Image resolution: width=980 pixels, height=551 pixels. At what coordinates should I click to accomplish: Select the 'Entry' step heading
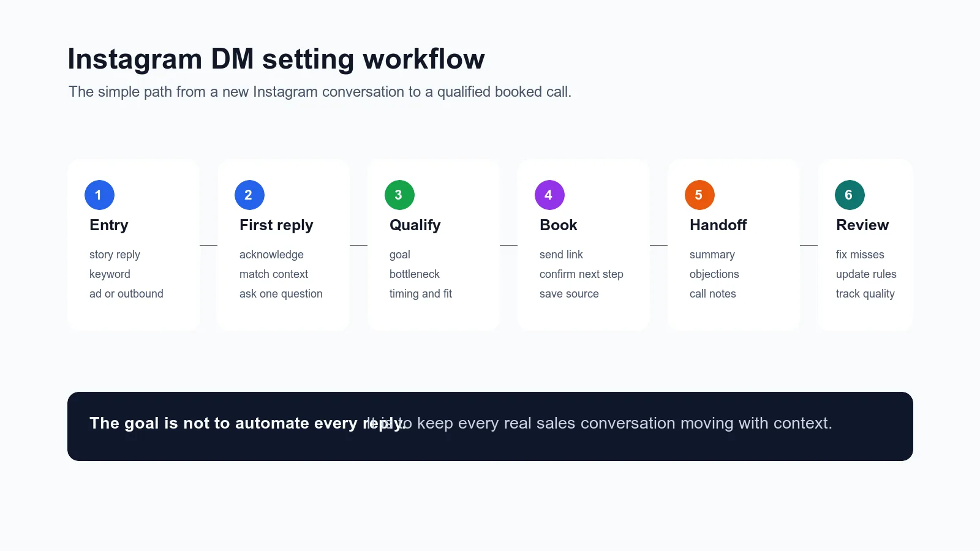[109, 225]
